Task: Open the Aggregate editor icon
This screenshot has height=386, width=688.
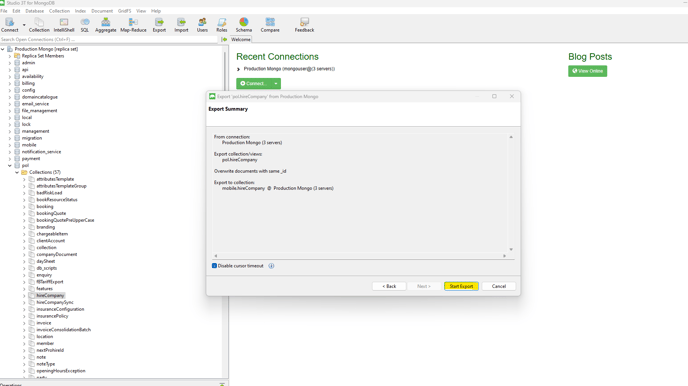Action: 106,22
